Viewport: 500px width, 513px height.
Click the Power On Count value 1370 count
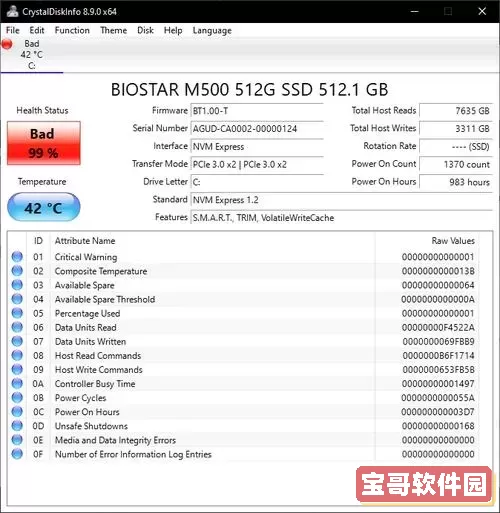pos(456,164)
